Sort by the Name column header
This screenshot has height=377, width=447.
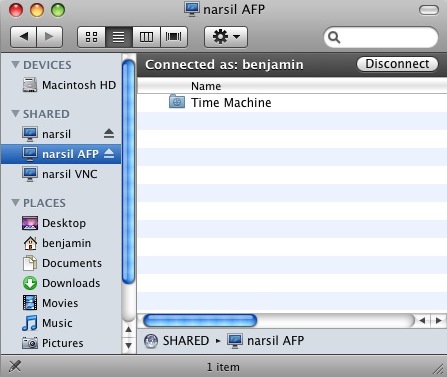point(292,86)
